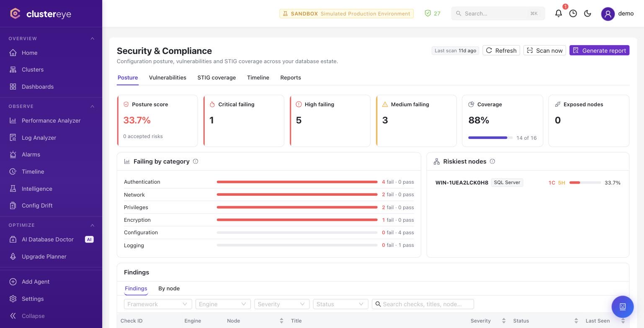Viewport: 644px width, 328px height.
Task: Open the Status filter dropdown
Action: tap(340, 304)
